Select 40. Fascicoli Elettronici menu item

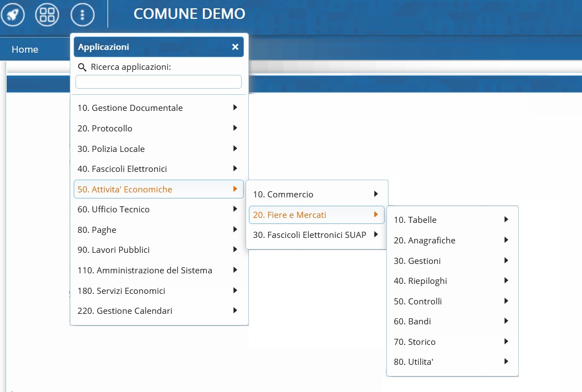tap(122, 169)
